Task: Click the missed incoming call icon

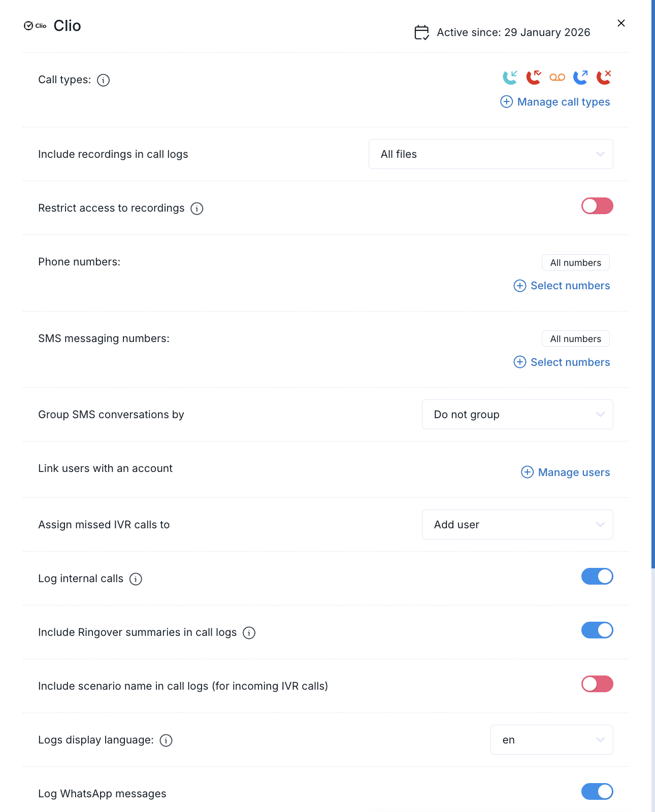Action: [x=533, y=77]
